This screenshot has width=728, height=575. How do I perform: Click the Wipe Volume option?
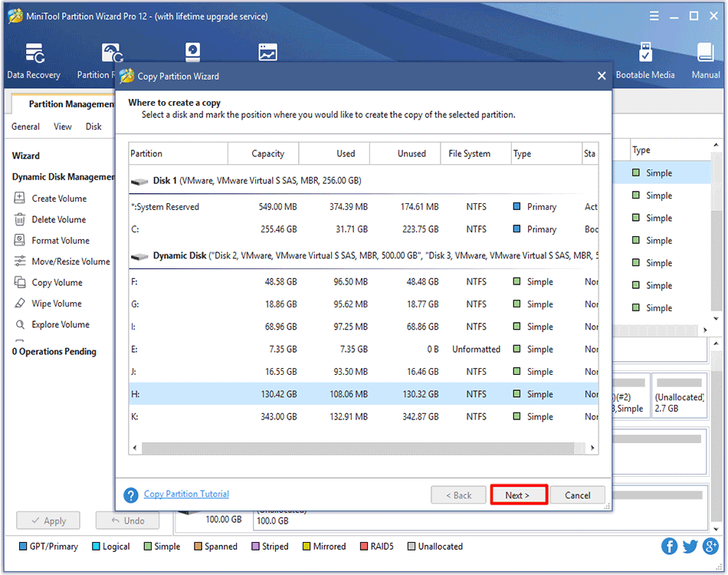[56, 304]
